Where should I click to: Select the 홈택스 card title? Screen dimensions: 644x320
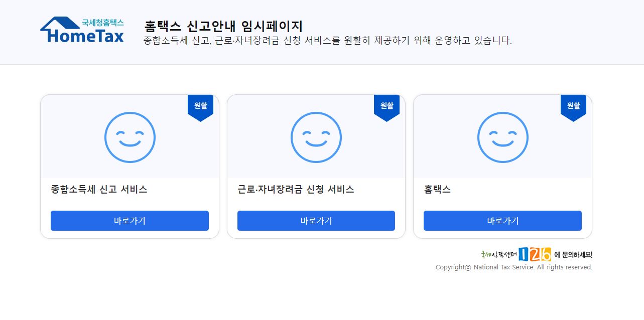(x=437, y=190)
